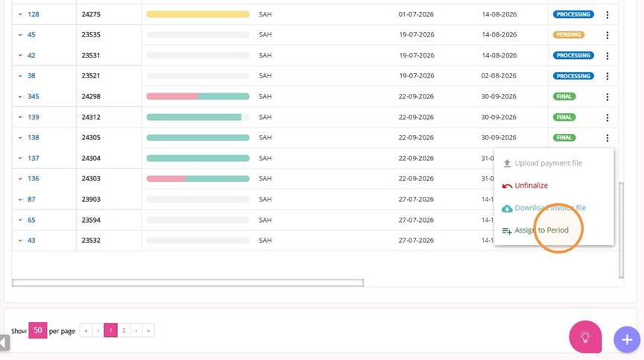
Task: Click the PROCESSING badge in row 128
Action: click(573, 14)
